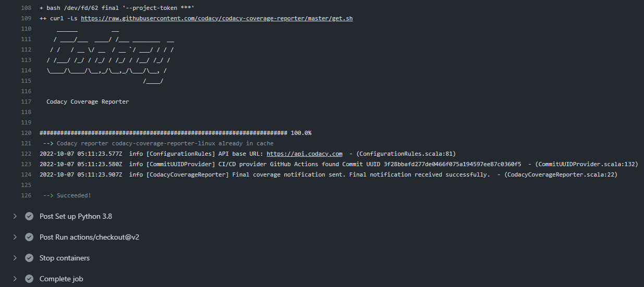Click the Complete job step title
644x287 pixels.
pos(62,279)
